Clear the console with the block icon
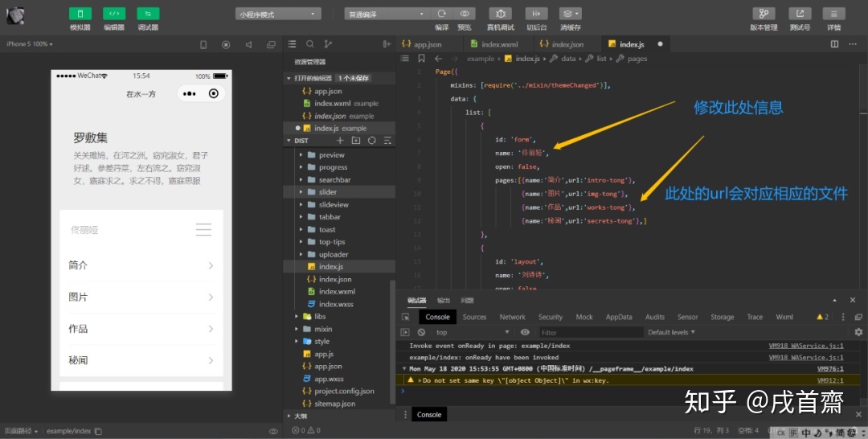This screenshot has width=868, height=439. [421, 332]
